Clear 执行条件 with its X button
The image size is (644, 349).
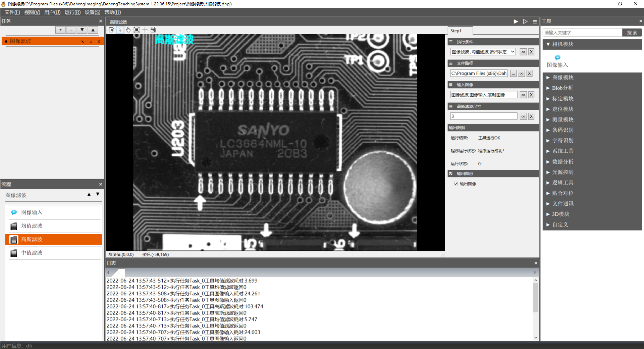pyautogui.click(x=531, y=52)
